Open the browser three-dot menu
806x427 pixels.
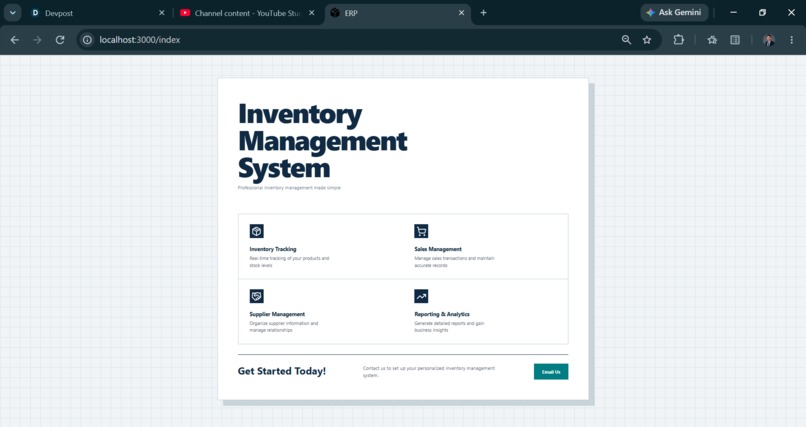pos(792,40)
